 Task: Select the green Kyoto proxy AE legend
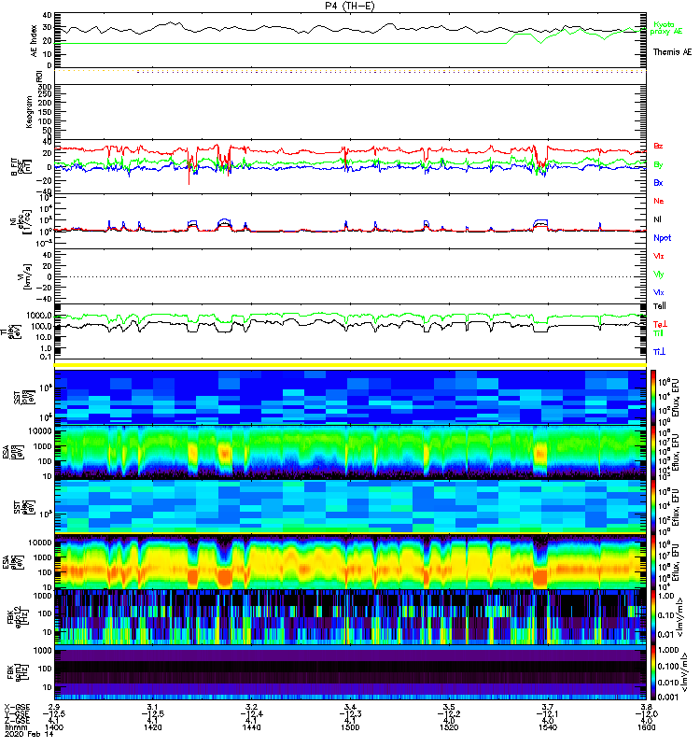(665, 28)
